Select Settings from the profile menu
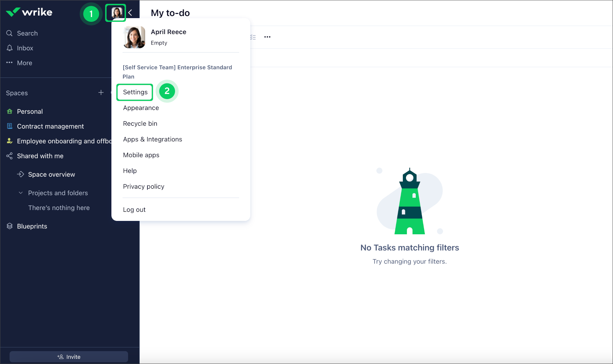 [x=135, y=92]
